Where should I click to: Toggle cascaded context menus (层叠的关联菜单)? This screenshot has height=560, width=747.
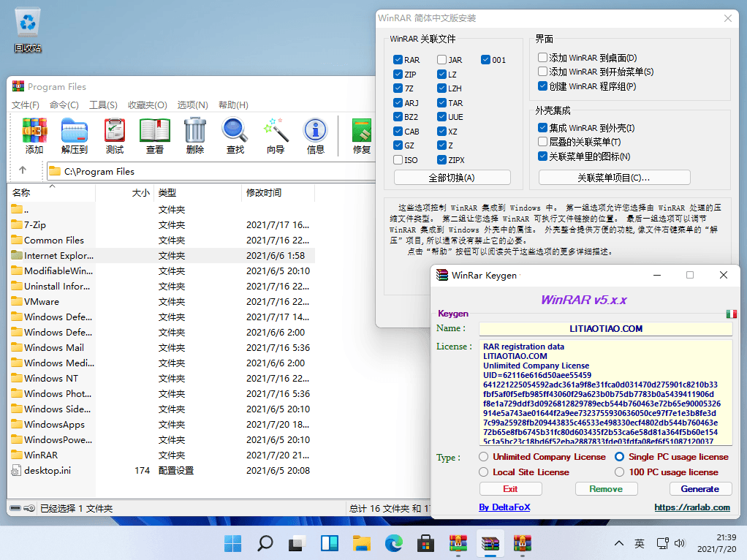click(x=542, y=142)
